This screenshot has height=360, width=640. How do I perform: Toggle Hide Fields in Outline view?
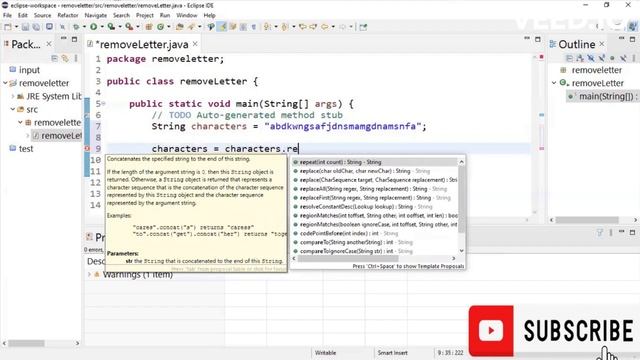[x=591, y=58]
